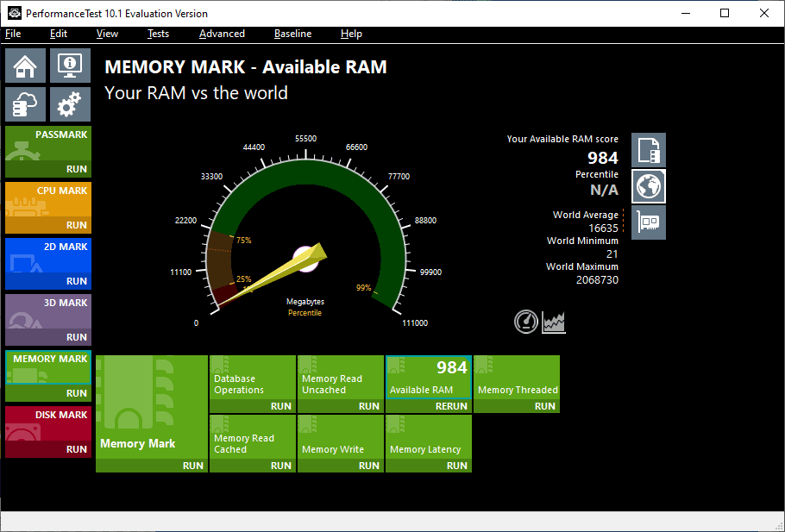785x532 pixels.
Task: Click RUN under the CPU MARK tile
Action: tap(77, 225)
